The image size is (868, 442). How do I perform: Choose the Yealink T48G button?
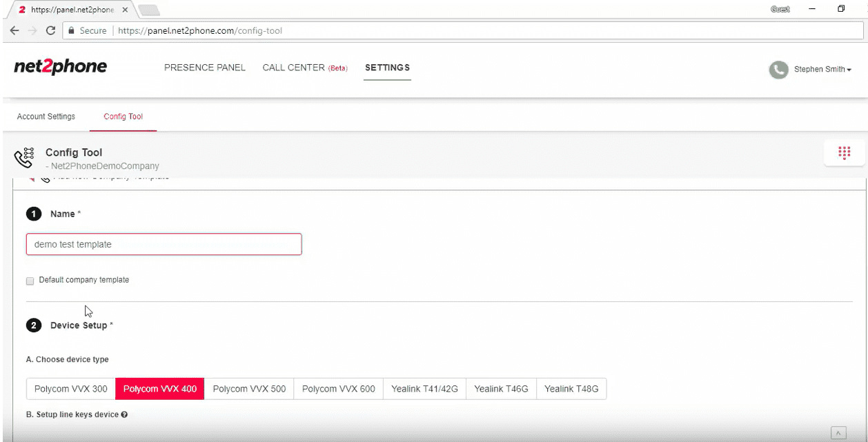click(x=571, y=389)
